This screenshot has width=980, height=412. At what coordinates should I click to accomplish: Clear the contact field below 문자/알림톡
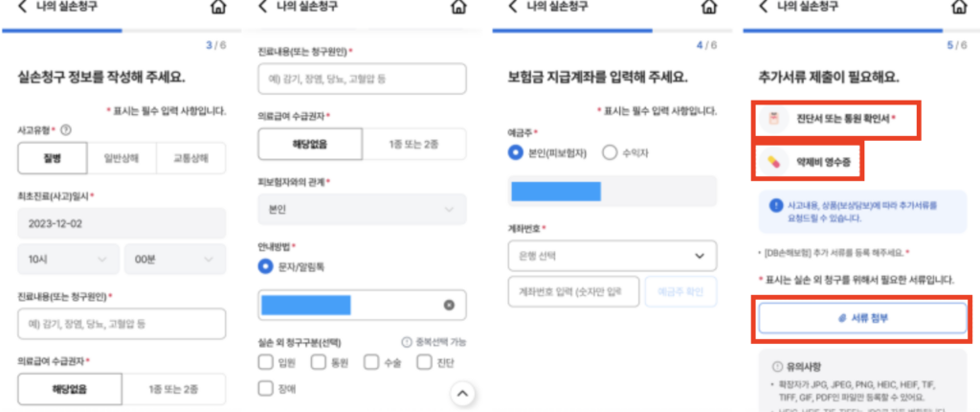coord(448,305)
